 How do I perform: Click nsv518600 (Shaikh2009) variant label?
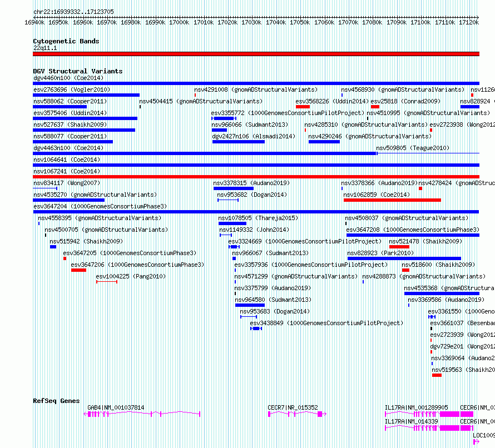438,265
